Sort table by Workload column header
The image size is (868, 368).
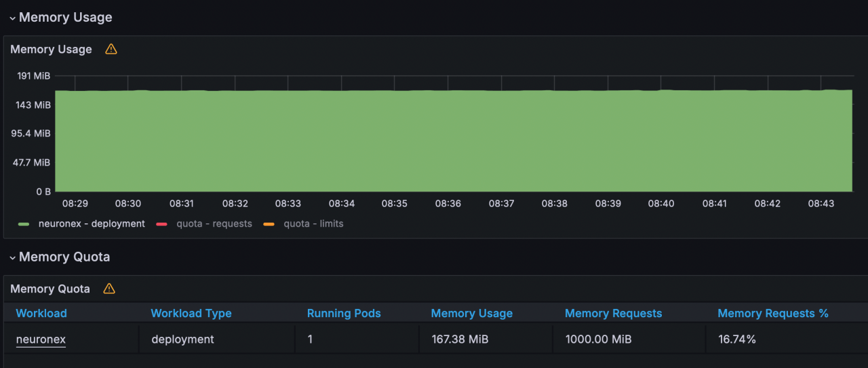pyautogui.click(x=41, y=313)
